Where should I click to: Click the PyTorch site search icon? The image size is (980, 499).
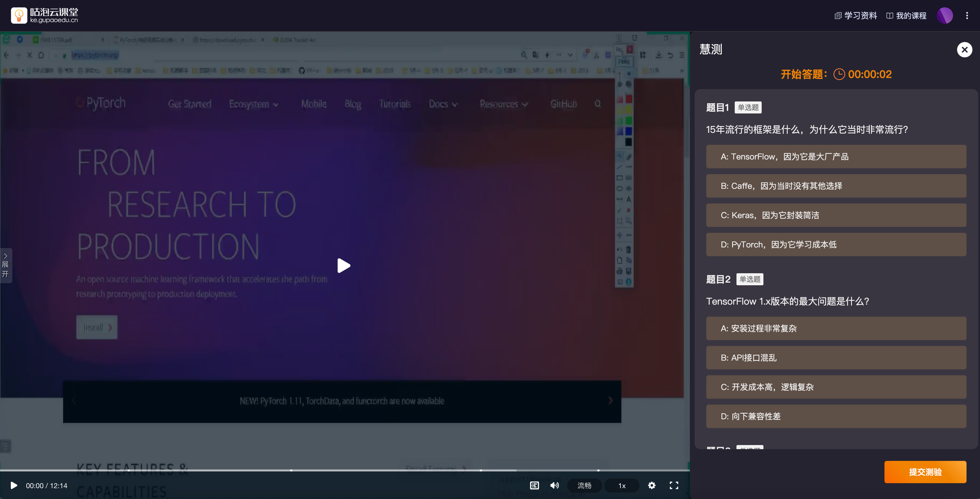point(597,103)
